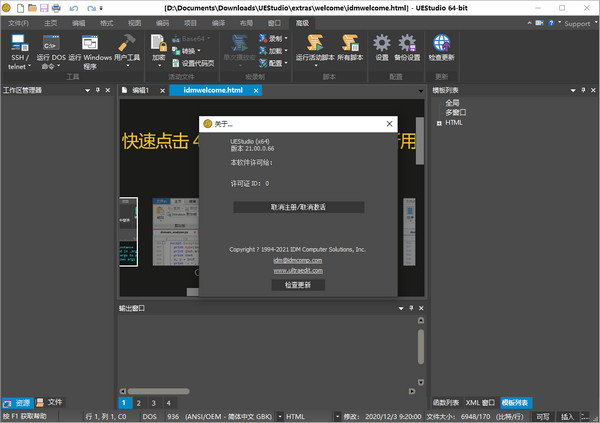Viewport: 600px width, 423px height.
Task: Click 检查更新 globe icon in ribbon
Action: 442,43
